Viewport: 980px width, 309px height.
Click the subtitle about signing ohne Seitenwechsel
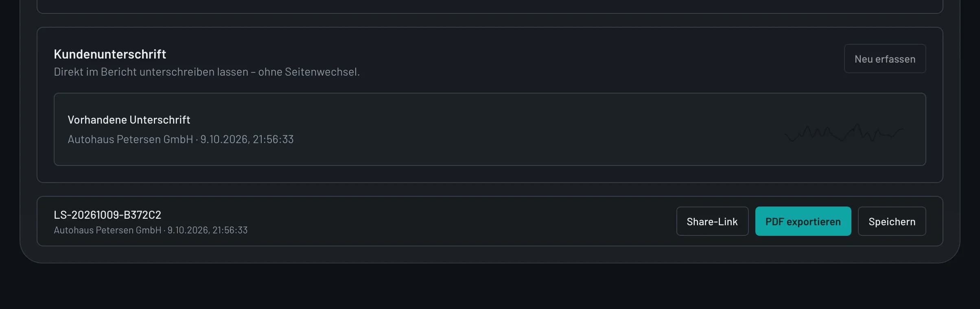pyautogui.click(x=207, y=72)
